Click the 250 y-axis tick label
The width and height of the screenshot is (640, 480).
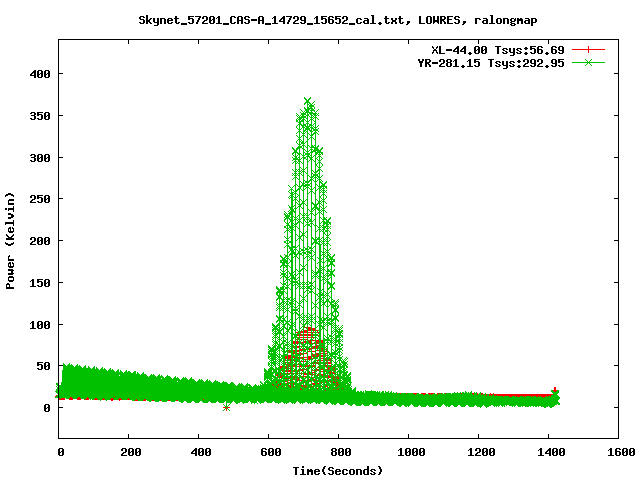(40, 200)
